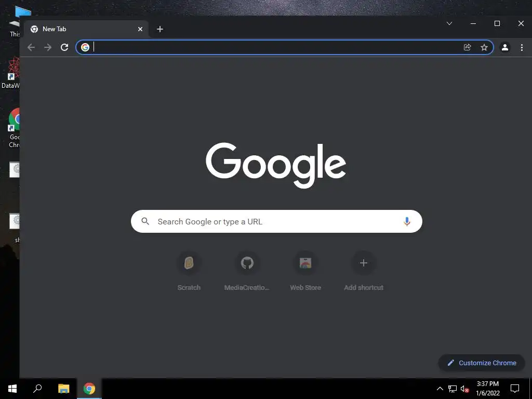
Task: Select This PC desktop icon
Action: point(14,21)
